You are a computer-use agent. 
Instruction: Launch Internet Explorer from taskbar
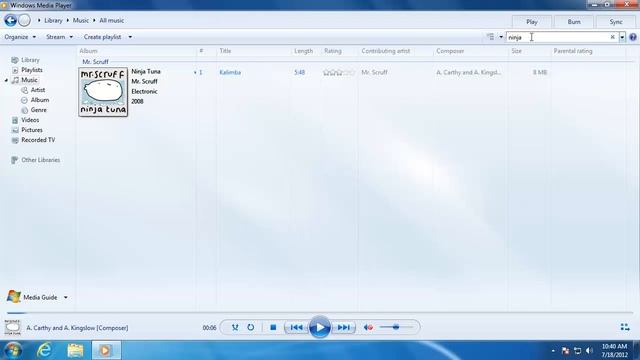click(x=44, y=350)
